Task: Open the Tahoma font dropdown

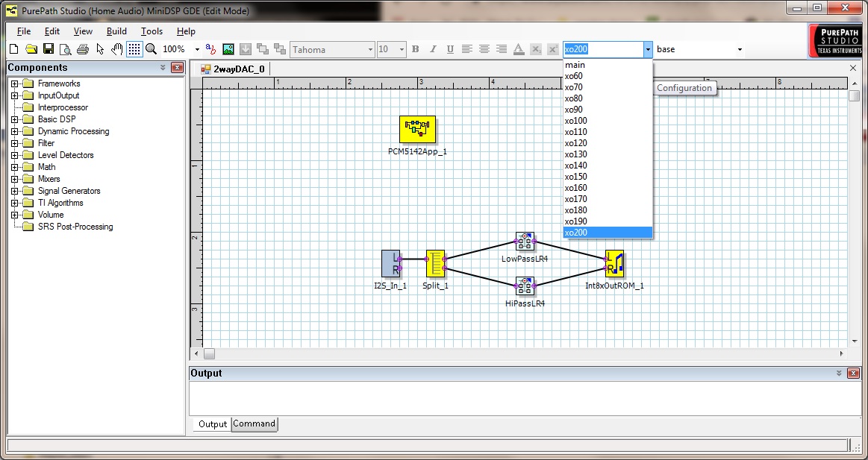Action: coord(370,49)
